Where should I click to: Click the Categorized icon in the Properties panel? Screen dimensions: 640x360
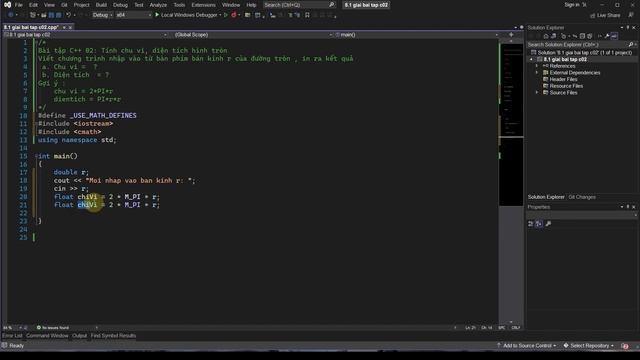531,224
